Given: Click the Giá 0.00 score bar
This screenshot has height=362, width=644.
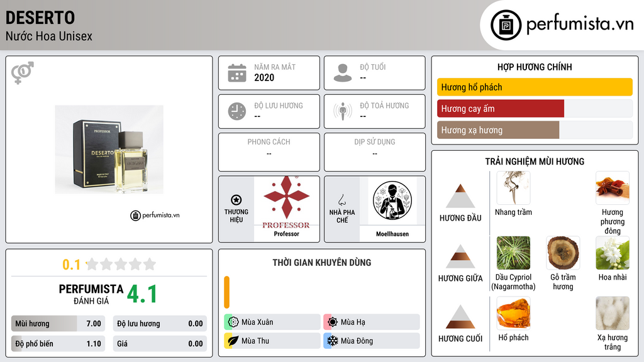Looking at the screenshot, I should point(160,344).
